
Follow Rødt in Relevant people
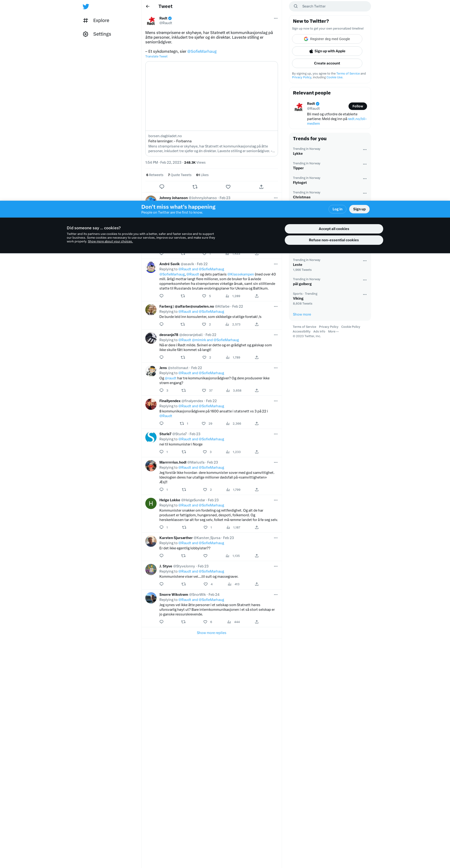coord(357,106)
